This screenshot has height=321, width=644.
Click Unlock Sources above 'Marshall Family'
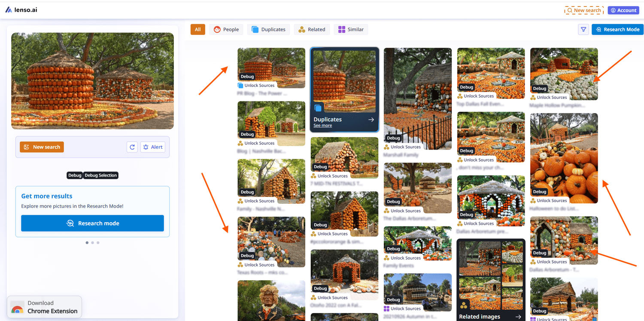pyautogui.click(x=402, y=147)
